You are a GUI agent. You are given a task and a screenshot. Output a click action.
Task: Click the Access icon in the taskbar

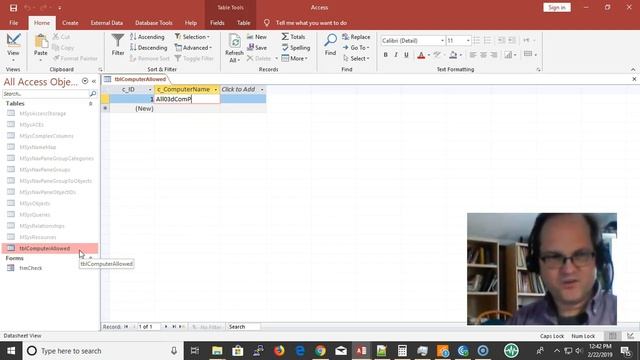click(x=361, y=351)
